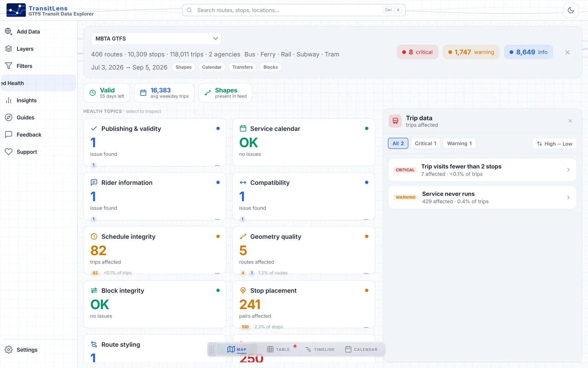Select Compatibility health topic
This screenshot has width=588, height=368.
(x=304, y=197)
